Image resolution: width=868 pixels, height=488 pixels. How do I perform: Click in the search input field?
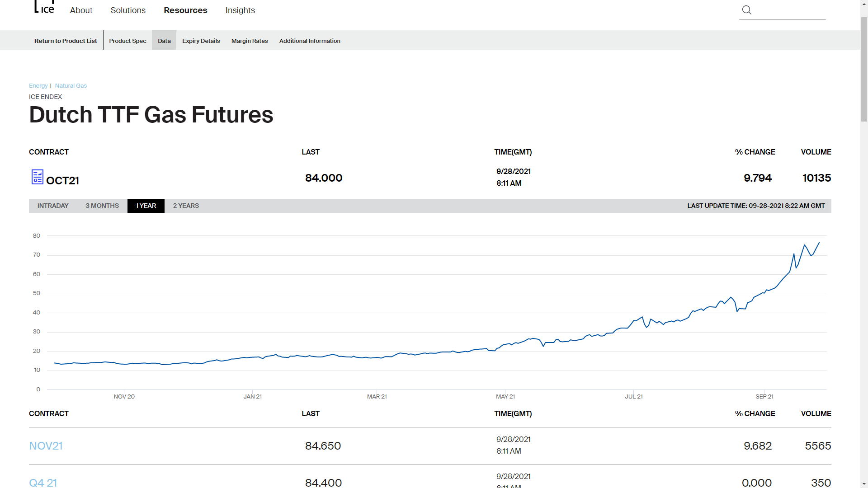pyautogui.click(x=789, y=10)
